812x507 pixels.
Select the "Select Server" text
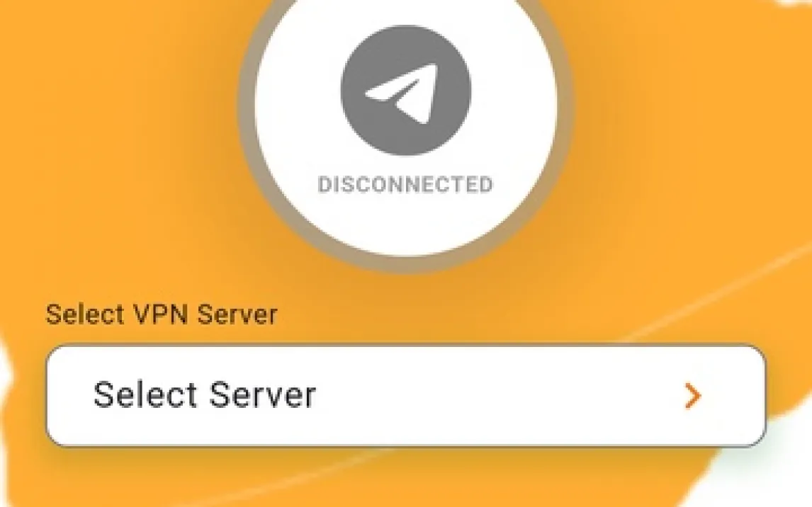tap(205, 395)
